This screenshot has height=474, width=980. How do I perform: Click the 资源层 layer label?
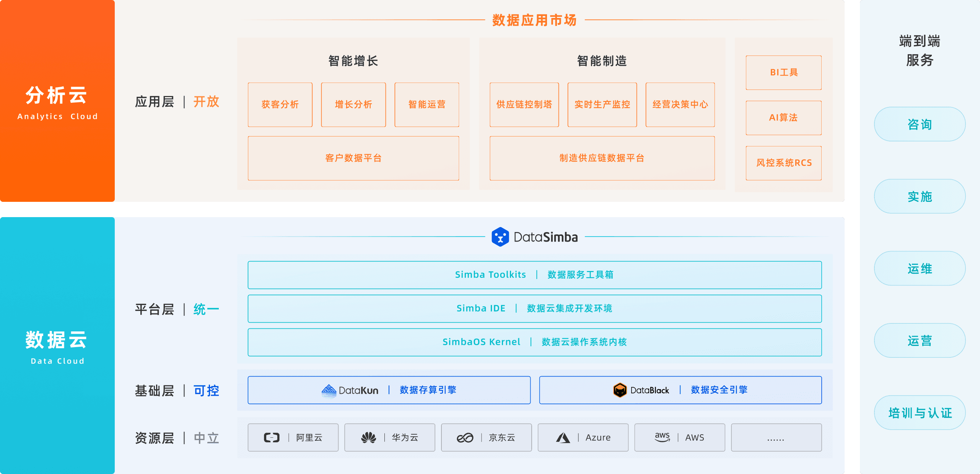point(155,438)
